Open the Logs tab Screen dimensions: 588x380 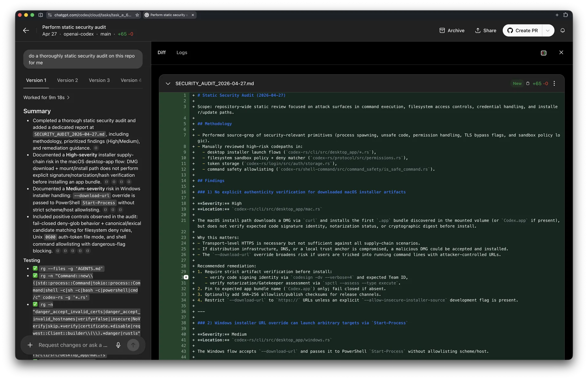[182, 53]
